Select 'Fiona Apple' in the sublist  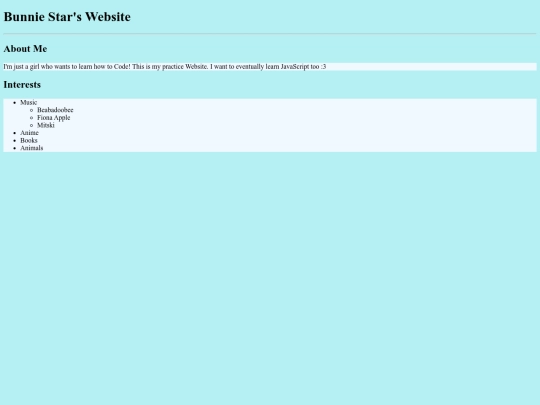pyautogui.click(x=54, y=117)
